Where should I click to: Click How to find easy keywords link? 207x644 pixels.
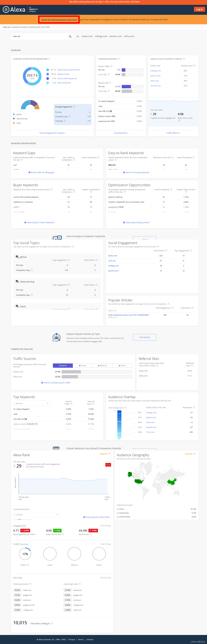pyautogui.click(x=136, y=172)
